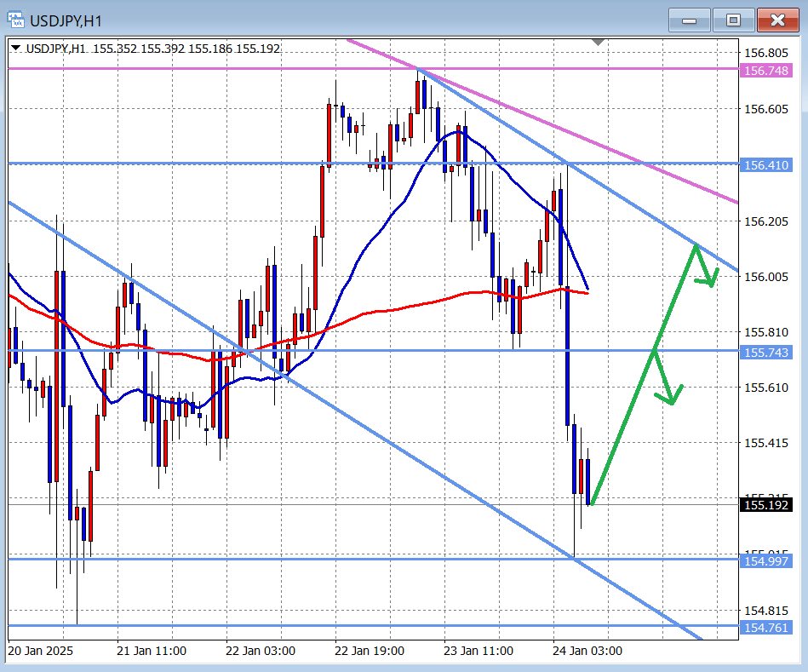This screenshot has width=808, height=672.
Task: Click the 20 Jan 2025 date label
Action: pyautogui.click(x=41, y=651)
